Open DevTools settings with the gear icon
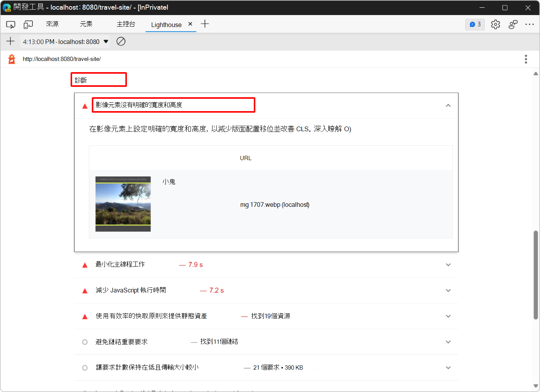 495,24
